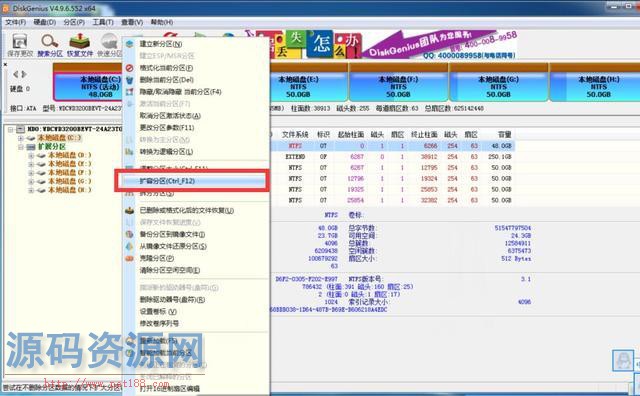Viewport: 640px width, 396px height.
Task: Click the Recover Files (恢复文件) toolbar icon
Action: (80, 44)
